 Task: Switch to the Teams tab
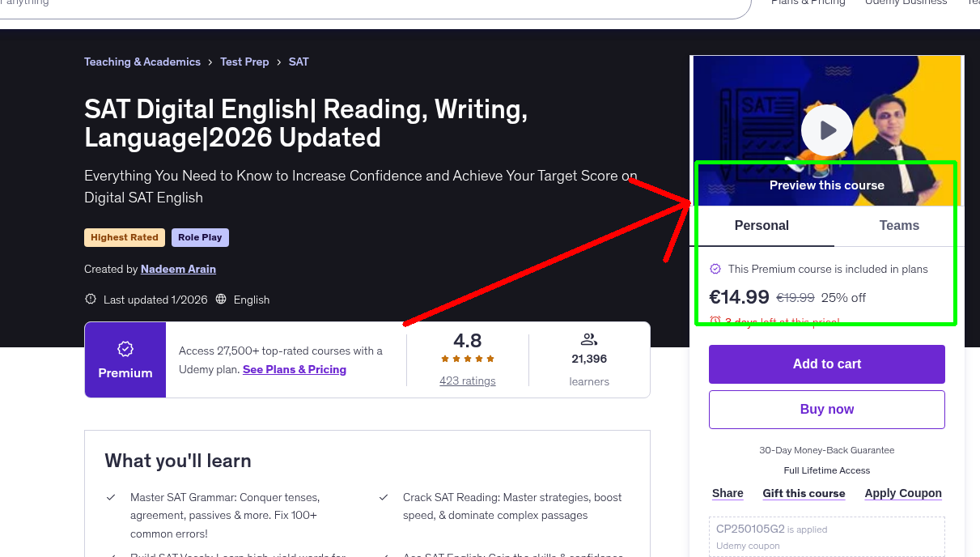click(x=898, y=226)
